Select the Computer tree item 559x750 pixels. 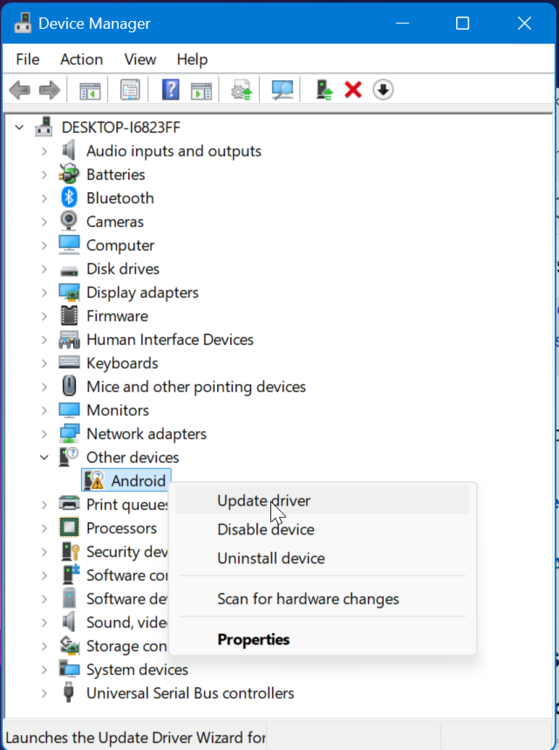[121, 245]
